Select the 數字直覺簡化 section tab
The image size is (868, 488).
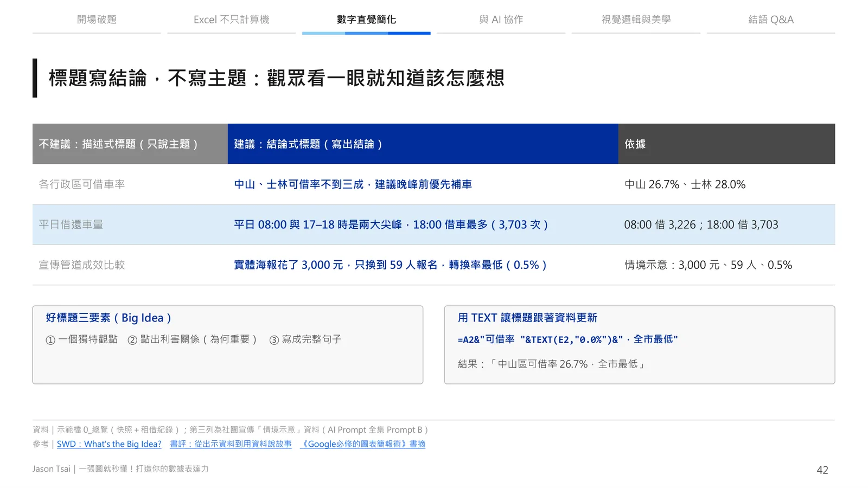tap(366, 20)
